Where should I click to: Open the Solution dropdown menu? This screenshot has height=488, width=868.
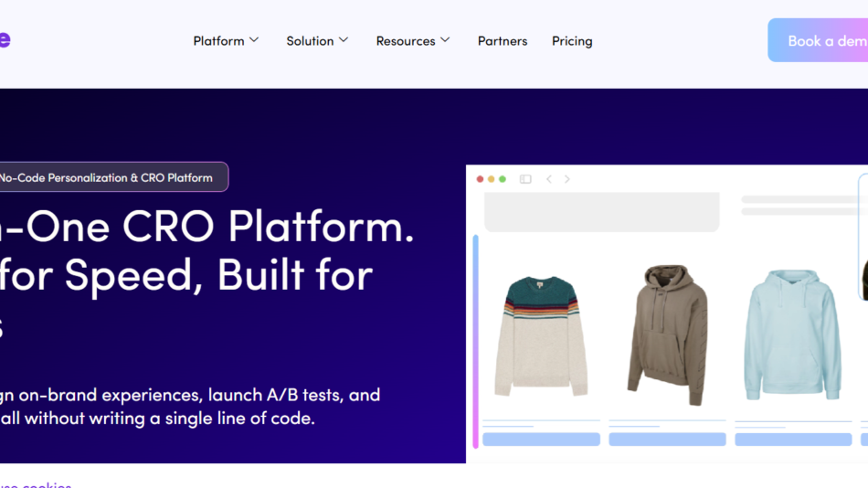317,41
